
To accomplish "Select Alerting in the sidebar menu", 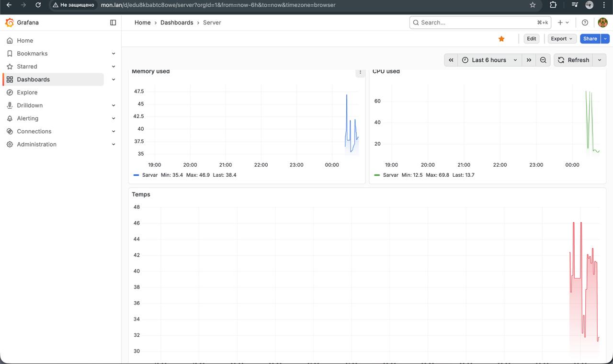I will coord(27,118).
